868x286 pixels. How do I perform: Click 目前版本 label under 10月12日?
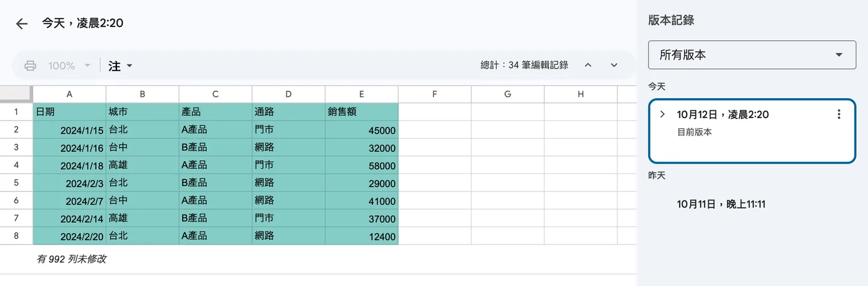[694, 132]
